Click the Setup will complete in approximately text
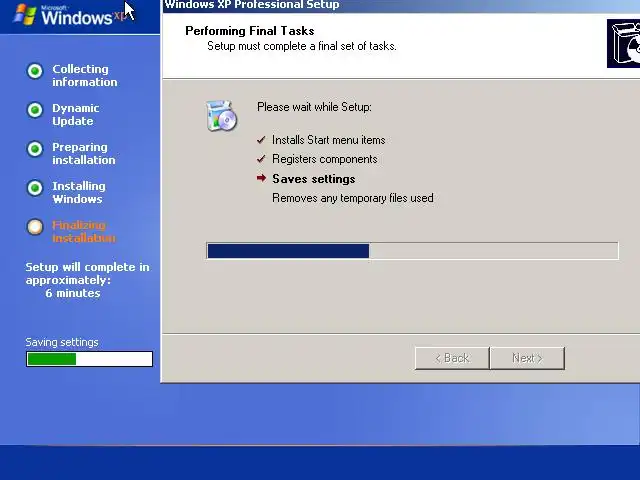The height and width of the screenshot is (480, 640). [x=87, y=273]
